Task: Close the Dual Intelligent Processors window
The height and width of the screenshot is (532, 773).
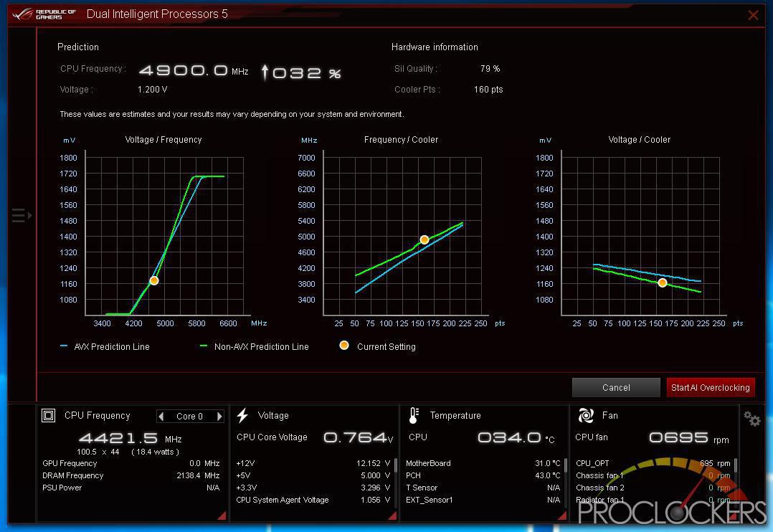Action: pyautogui.click(x=753, y=15)
